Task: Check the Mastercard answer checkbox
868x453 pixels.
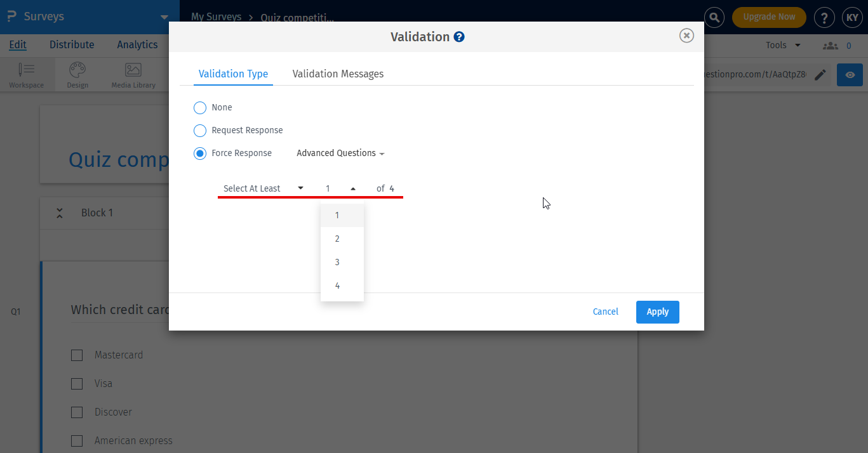Action: [x=77, y=355]
